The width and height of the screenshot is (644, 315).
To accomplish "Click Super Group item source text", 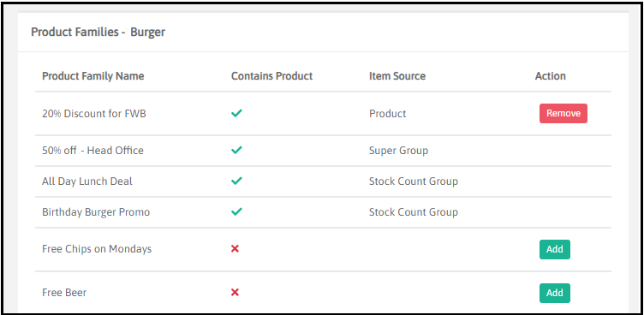I will click(x=398, y=151).
